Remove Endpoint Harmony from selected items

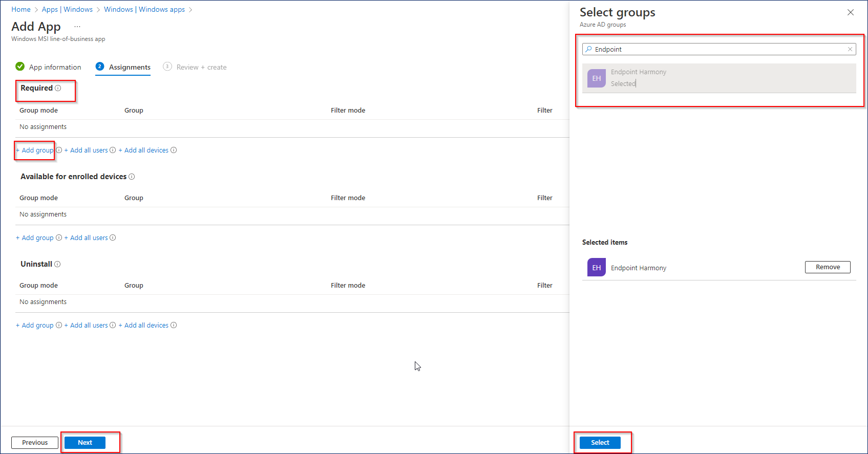(x=828, y=267)
